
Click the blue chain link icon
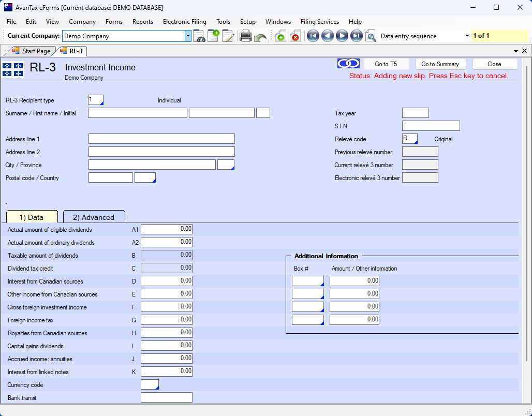[348, 64]
